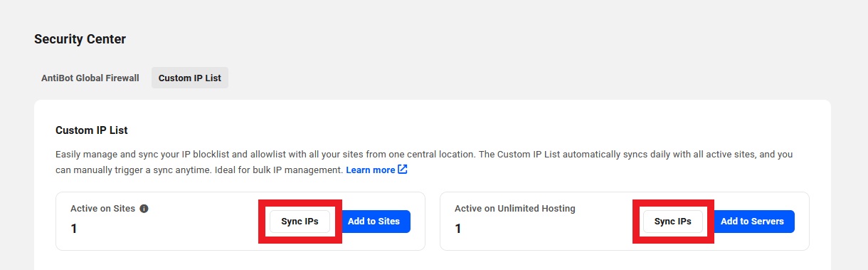Click the Custom IP List card heading

point(91,130)
